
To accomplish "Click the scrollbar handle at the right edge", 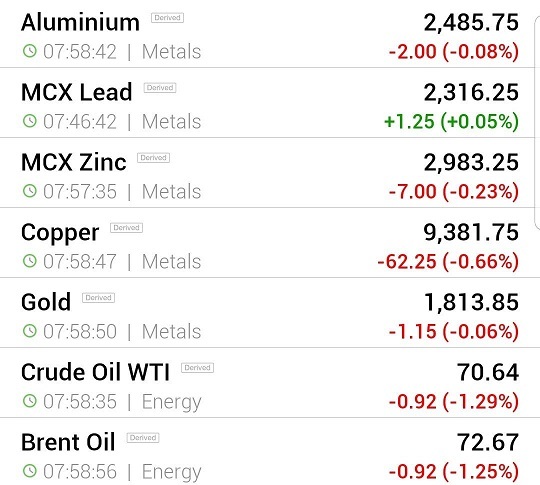I will [537, 122].
